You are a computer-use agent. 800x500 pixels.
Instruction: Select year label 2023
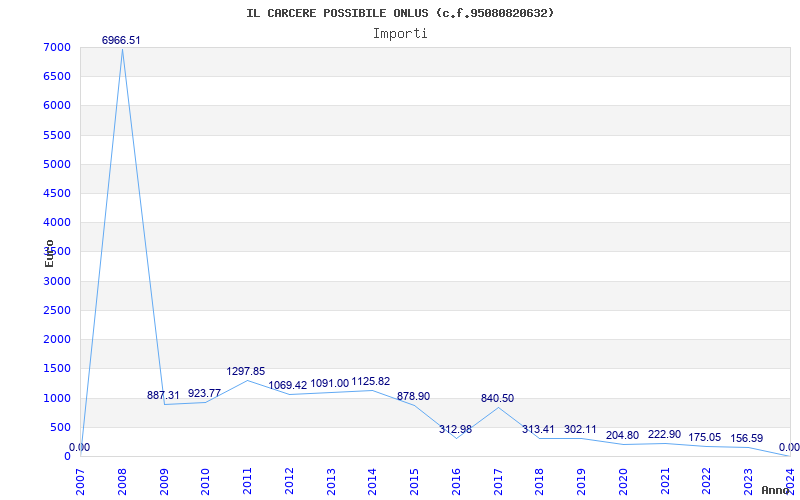pyautogui.click(x=748, y=482)
